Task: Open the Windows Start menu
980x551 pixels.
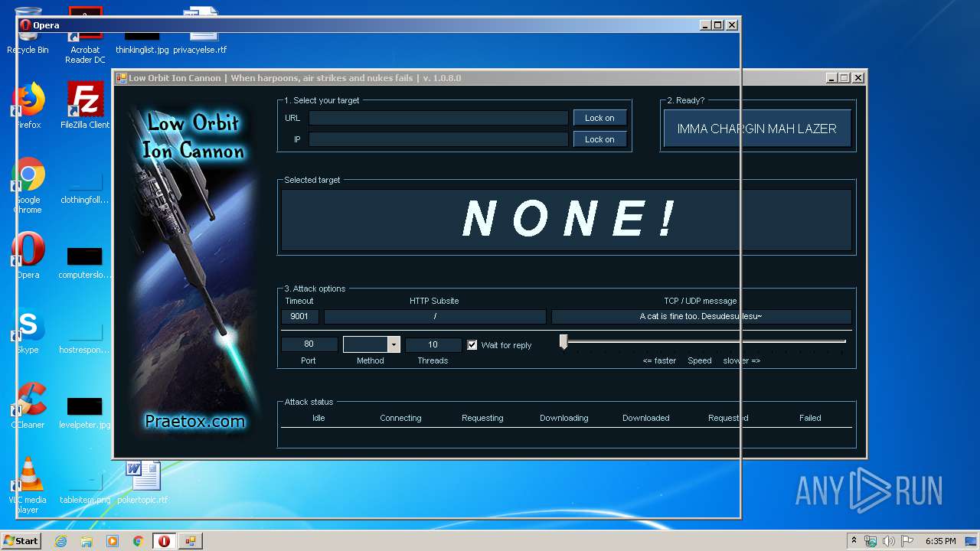Action: click(21, 540)
